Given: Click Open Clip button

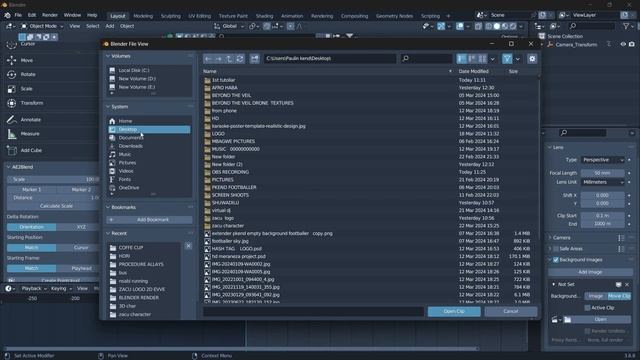Looking at the screenshot, I should 454,311.
